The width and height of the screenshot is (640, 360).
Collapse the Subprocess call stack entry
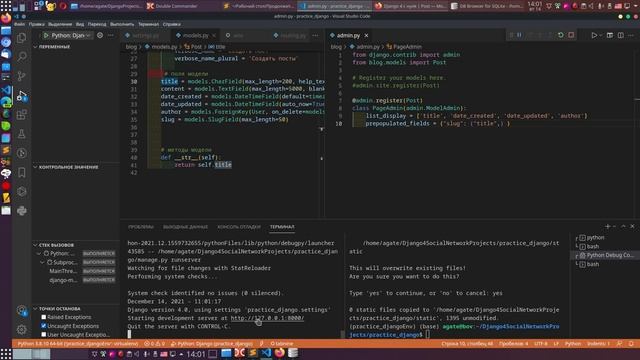pyautogui.click(x=42, y=262)
